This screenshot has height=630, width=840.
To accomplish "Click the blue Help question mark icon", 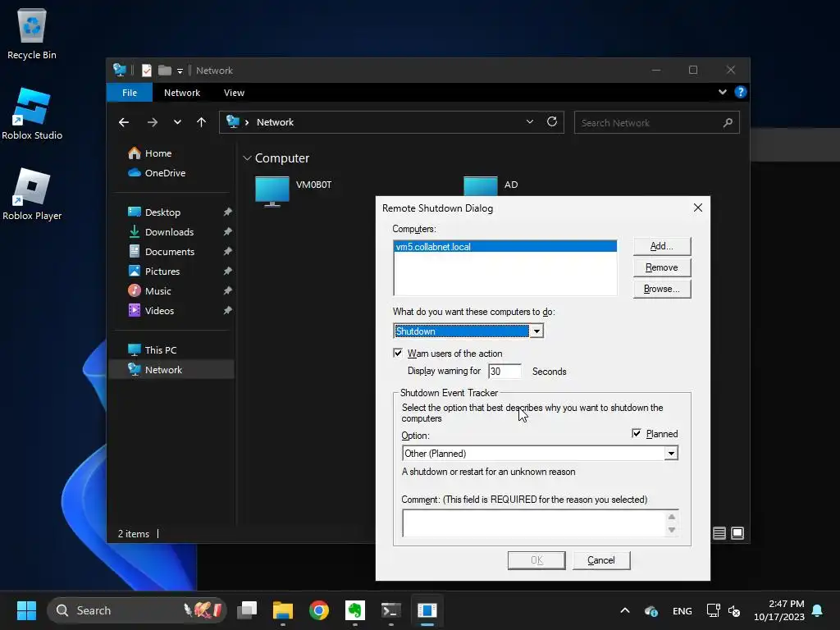I will [741, 92].
